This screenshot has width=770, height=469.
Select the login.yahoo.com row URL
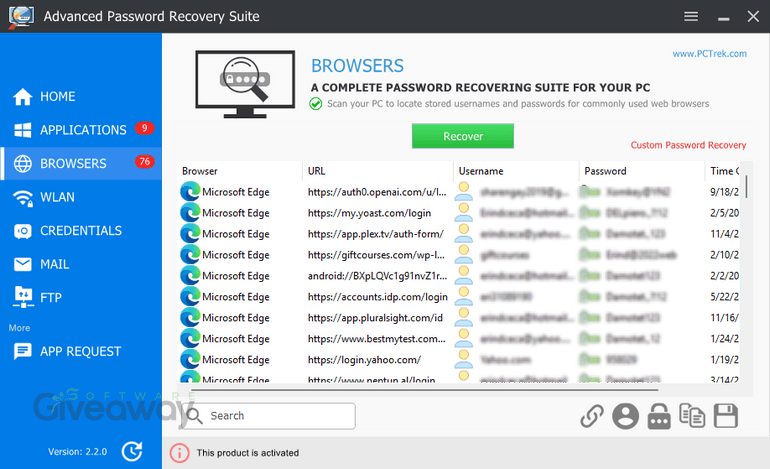pos(364,360)
